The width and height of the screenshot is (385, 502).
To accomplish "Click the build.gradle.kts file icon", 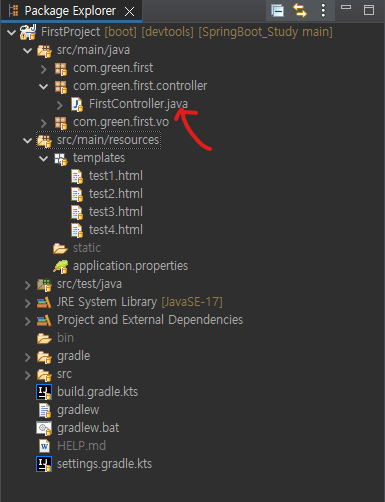I will pos(44,392).
